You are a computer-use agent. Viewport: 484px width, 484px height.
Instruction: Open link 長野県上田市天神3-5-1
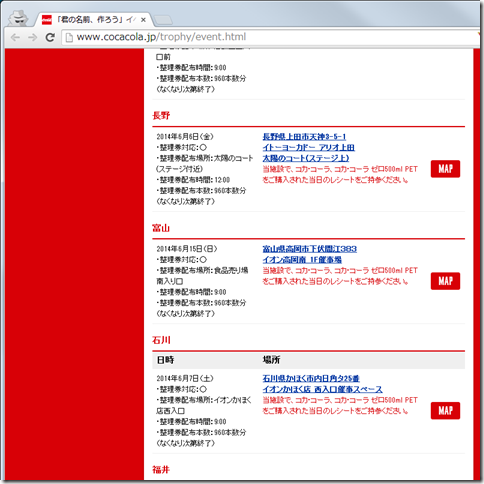(304, 137)
